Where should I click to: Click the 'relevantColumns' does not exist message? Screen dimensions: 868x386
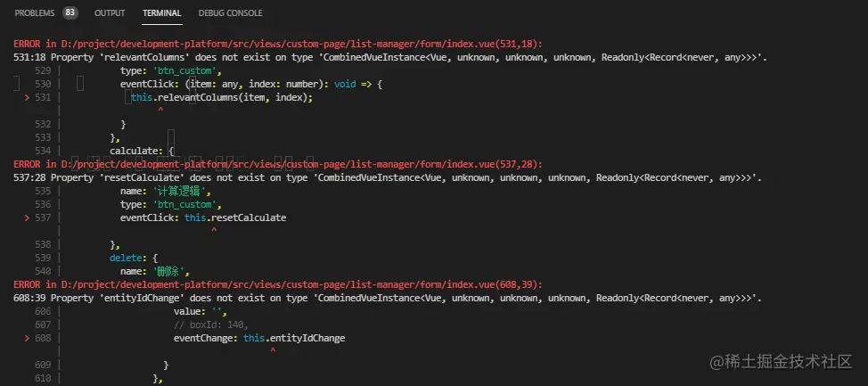389,58
